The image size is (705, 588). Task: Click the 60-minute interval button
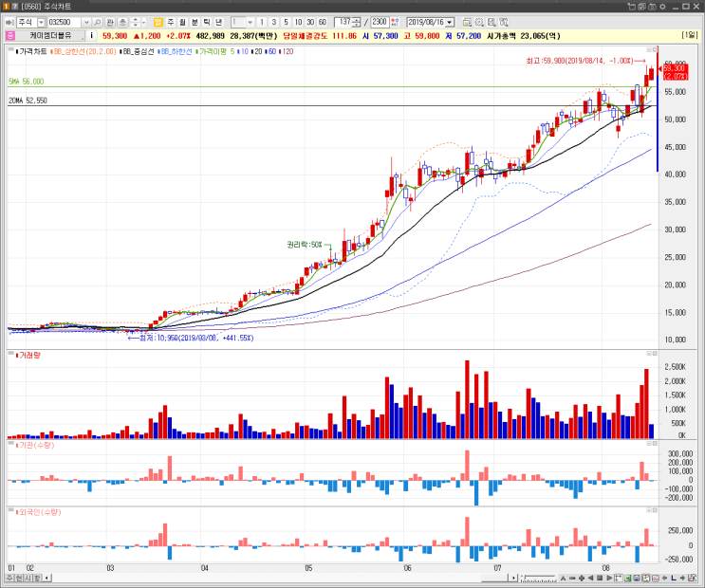pyautogui.click(x=323, y=22)
